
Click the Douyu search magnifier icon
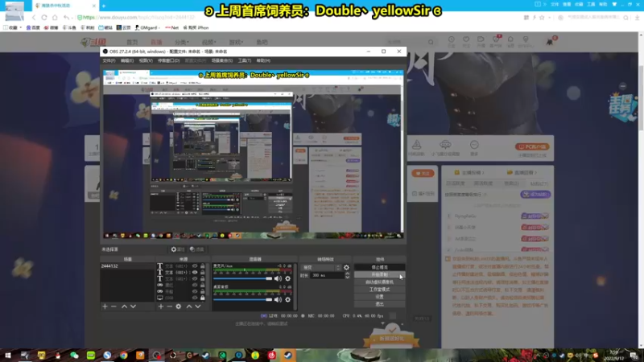431,42
